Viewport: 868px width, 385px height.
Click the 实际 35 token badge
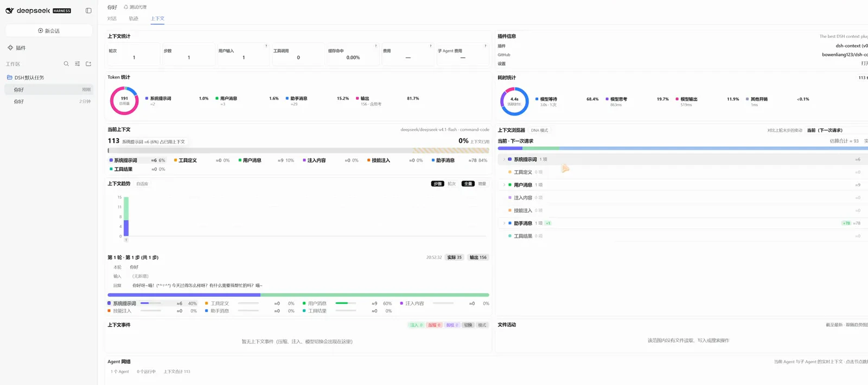coord(454,258)
